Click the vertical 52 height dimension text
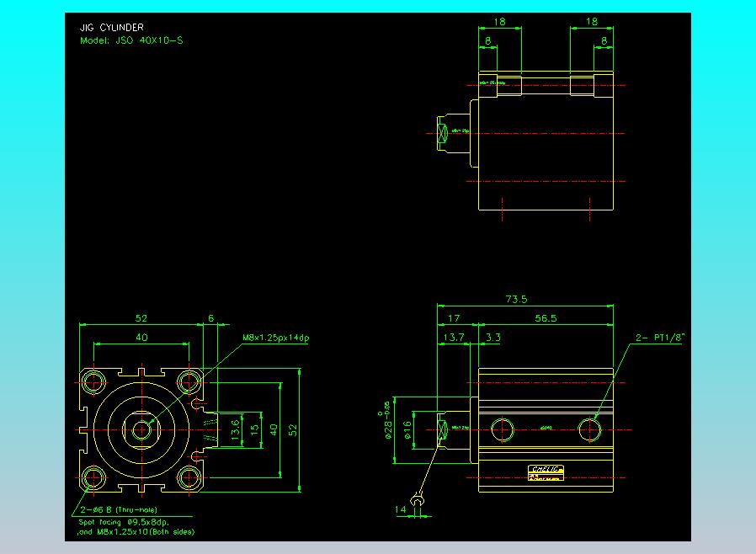Image resolution: width=756 pixels, height=554 pixels. coord(293,430)
